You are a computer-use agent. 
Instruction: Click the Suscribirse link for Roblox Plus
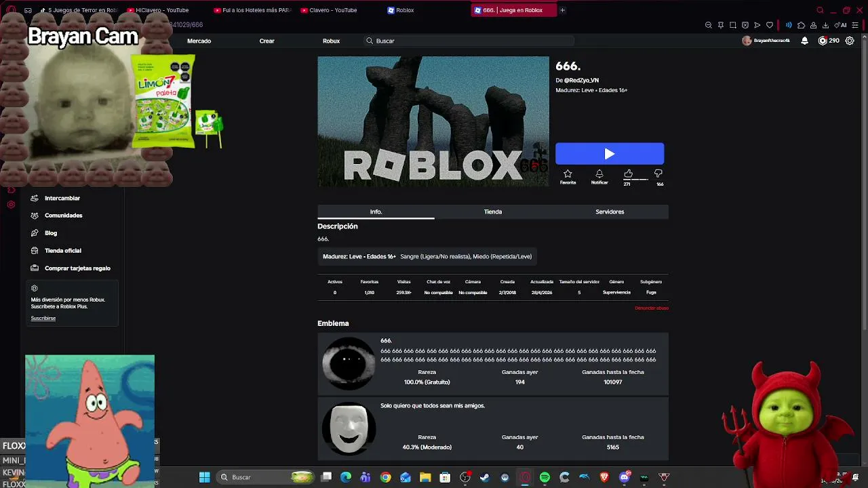[x=43, y=319]
